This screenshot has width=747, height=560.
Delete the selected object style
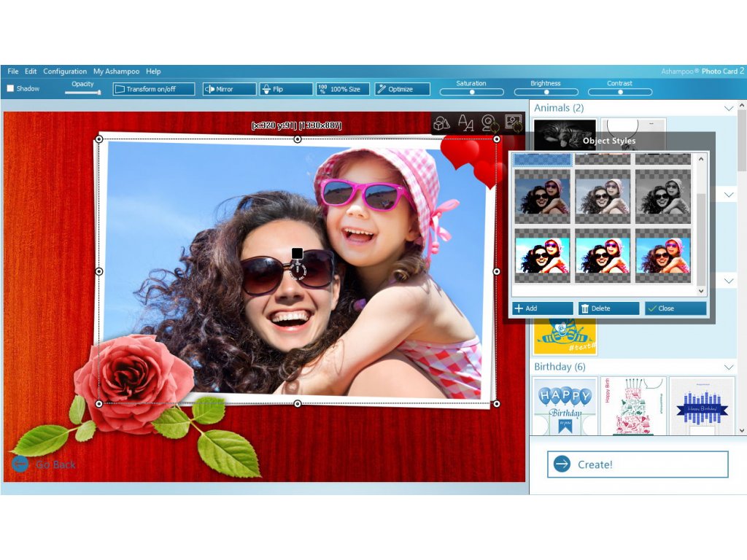[608, 308]
